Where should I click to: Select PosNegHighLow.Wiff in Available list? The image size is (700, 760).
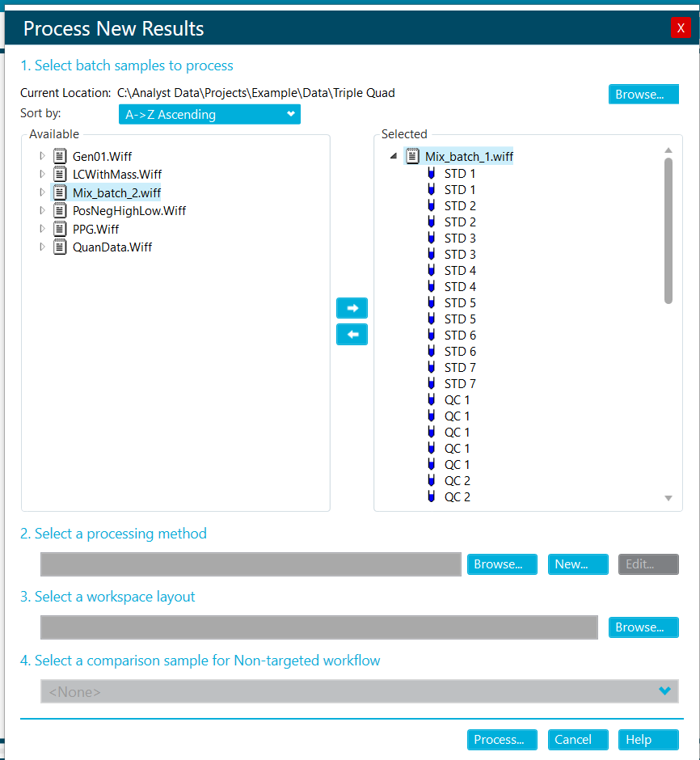click(x=129, y=211)
